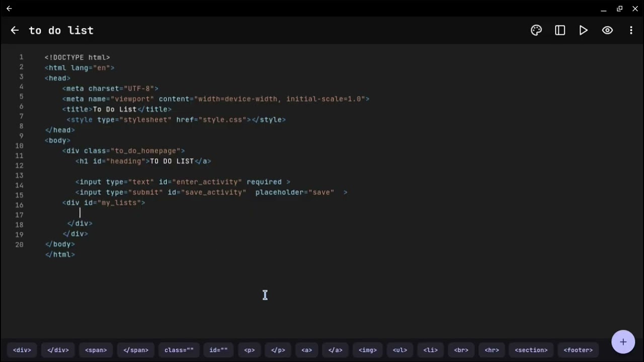Click the meta viewport line
The image size is (644, 362).
(216, 99)
